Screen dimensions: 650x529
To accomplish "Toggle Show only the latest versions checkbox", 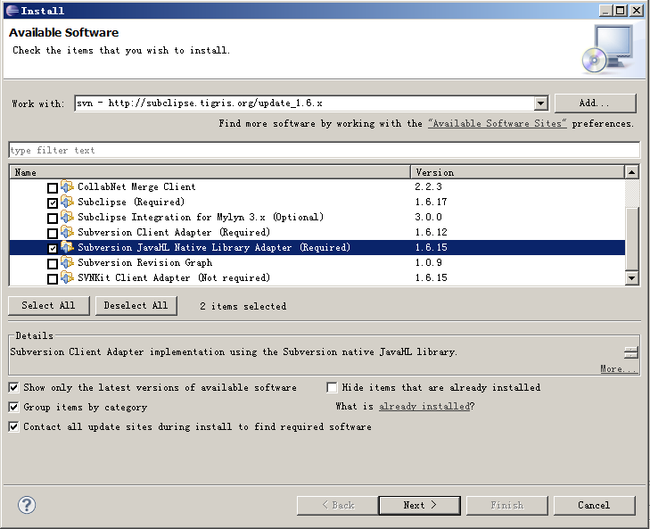I will [14, 387].
